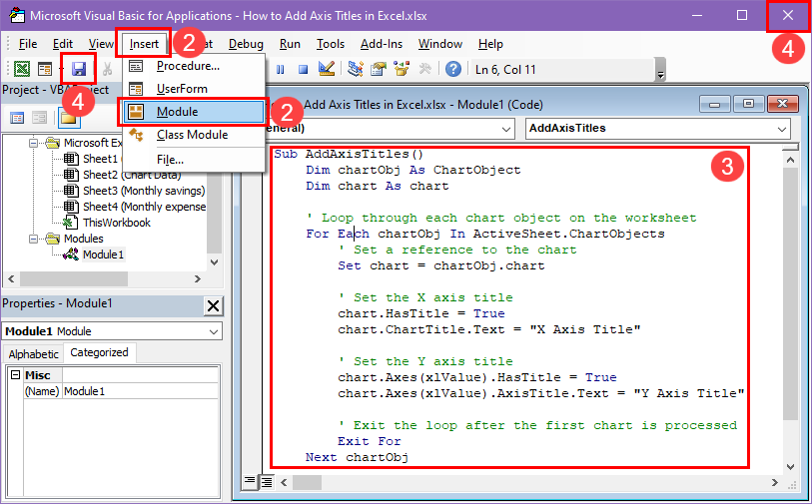The width and height of the screenshot is (812, 504).
Task: Close the Properties - Module1 pane
Action: coord(213,305)
